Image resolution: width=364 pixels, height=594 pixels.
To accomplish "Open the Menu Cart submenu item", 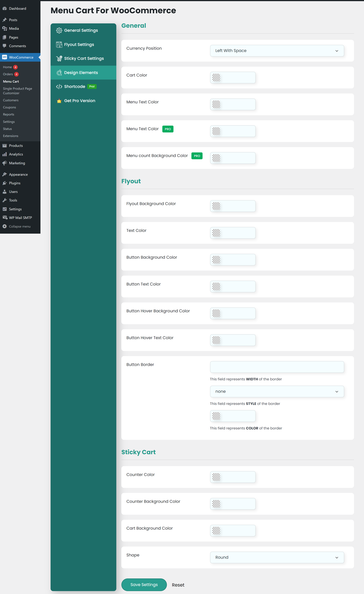I will coord(11,81).
